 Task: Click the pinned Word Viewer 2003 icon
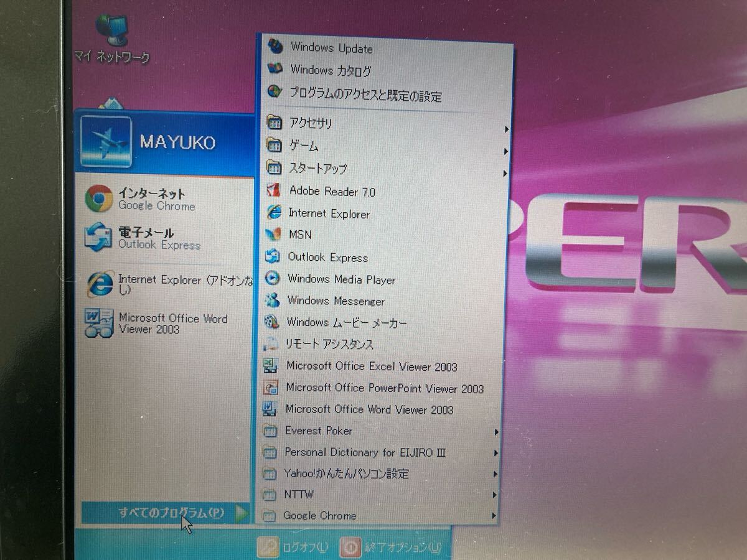pos(100,323)
